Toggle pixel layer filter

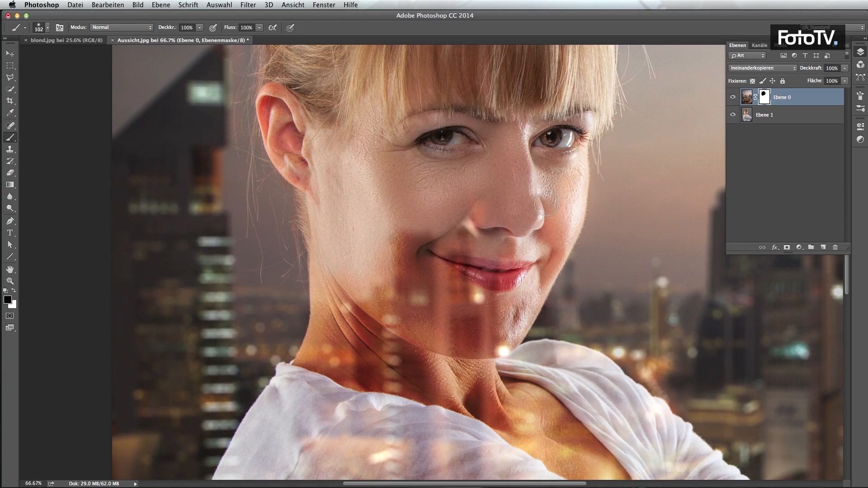[783, 56]
